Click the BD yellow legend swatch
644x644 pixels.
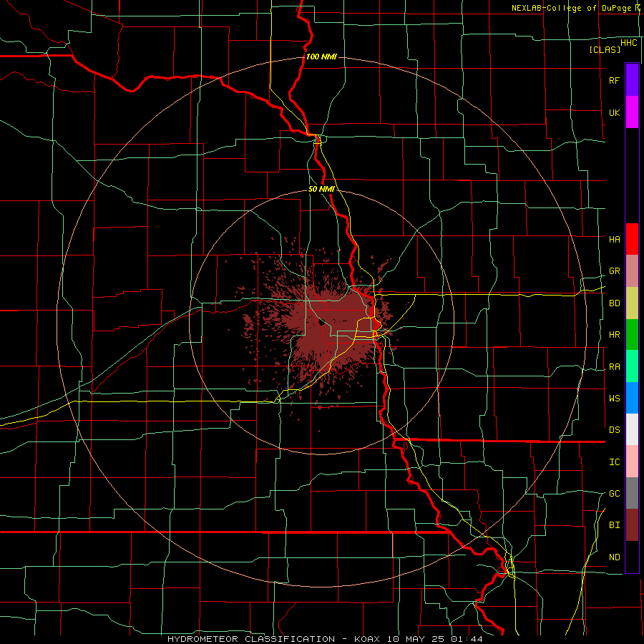point(632,303)
